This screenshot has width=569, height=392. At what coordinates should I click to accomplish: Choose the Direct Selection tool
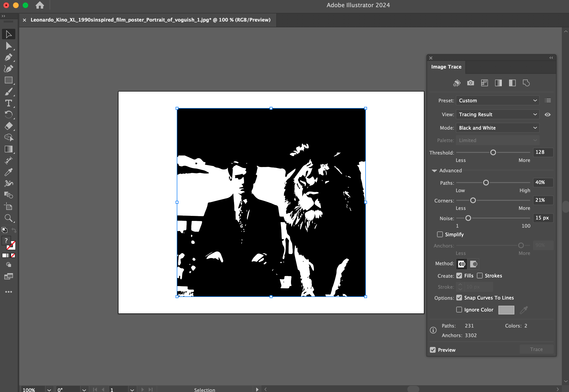tap(8, 46)
